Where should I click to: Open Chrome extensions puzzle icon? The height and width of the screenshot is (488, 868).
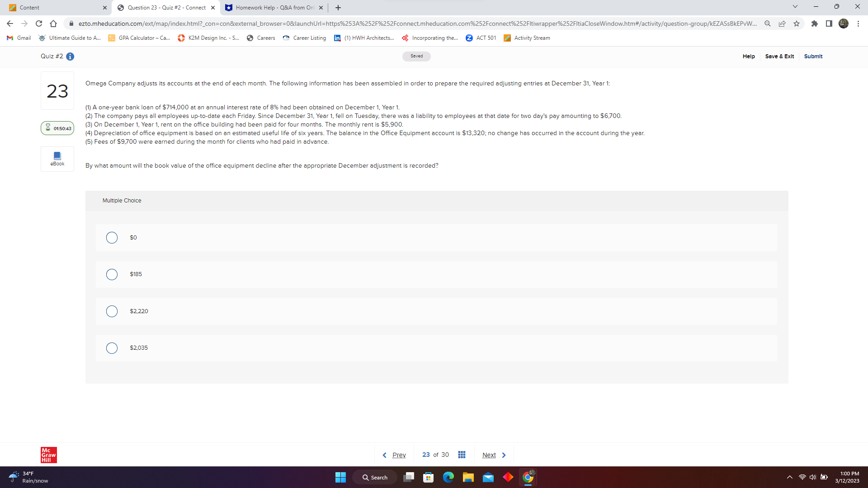coord(814,23)
